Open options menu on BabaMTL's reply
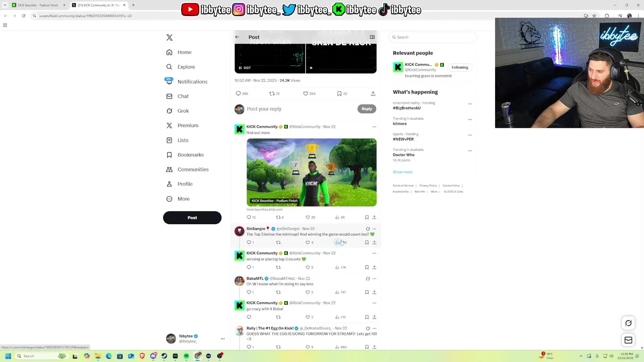Image resolution: width=644 pixels, height=362 pixels. pyautogui.click(x=374, y=279)
